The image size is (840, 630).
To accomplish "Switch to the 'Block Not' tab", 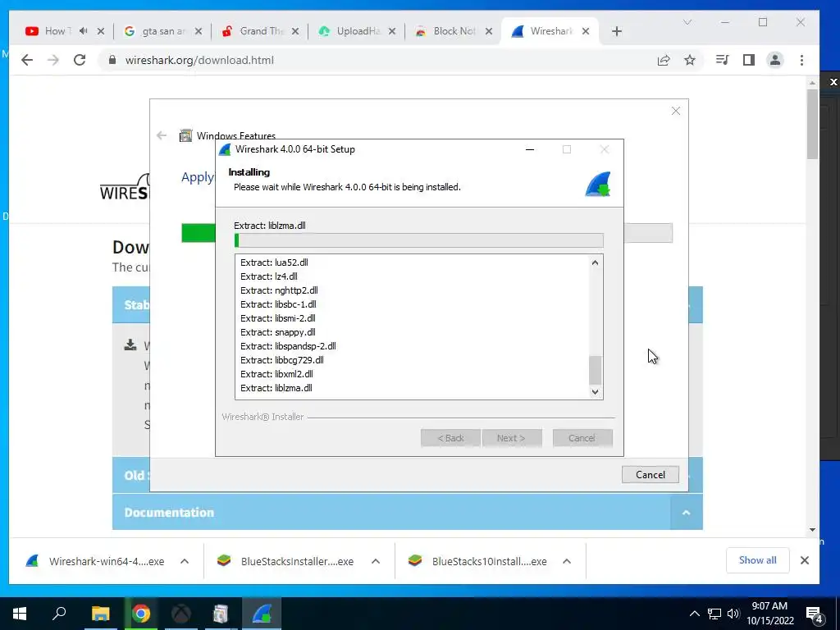I will pos(453,31).
